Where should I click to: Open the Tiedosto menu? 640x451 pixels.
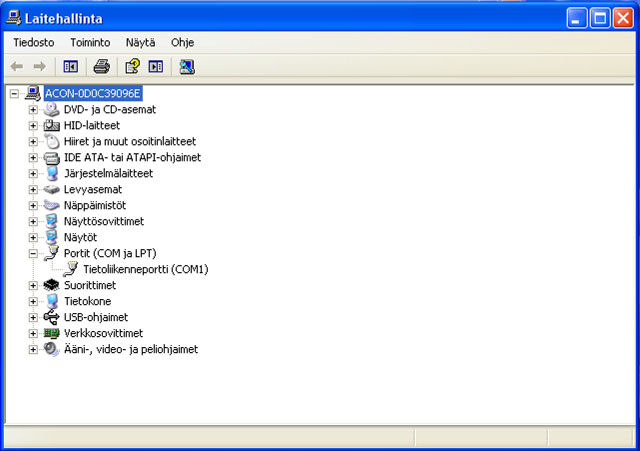[x=33, y=42]
